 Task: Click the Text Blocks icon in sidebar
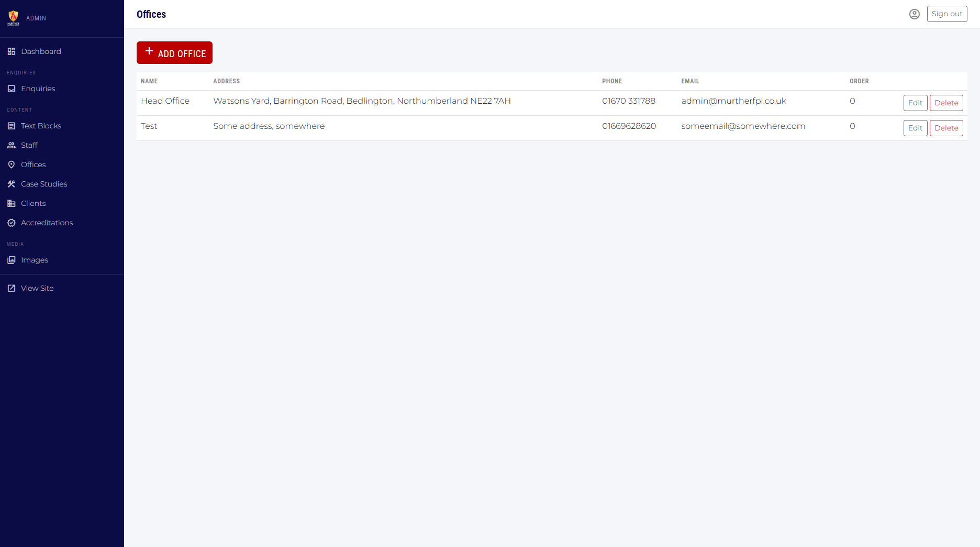coord(12,126)
